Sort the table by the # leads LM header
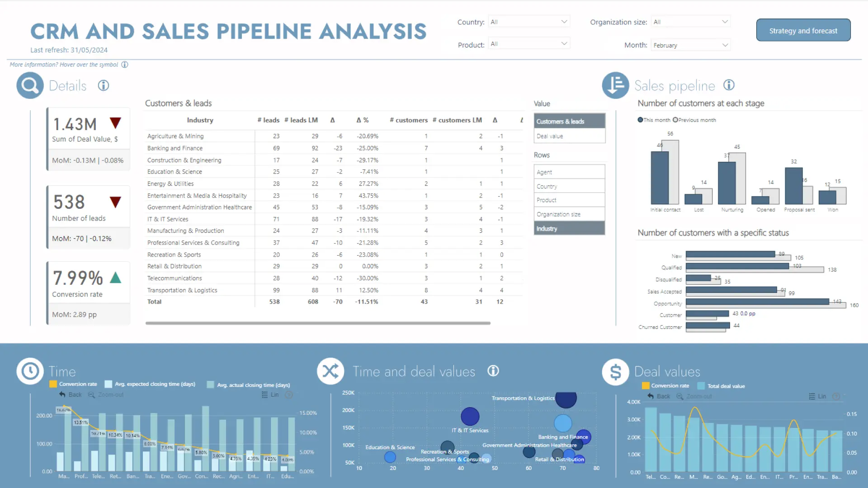Screen dimensions: 868x488 click(x=301, y=120)
